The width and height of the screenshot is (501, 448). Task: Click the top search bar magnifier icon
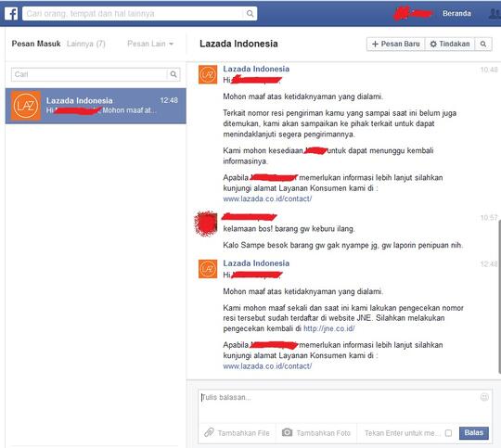point(250,14)
